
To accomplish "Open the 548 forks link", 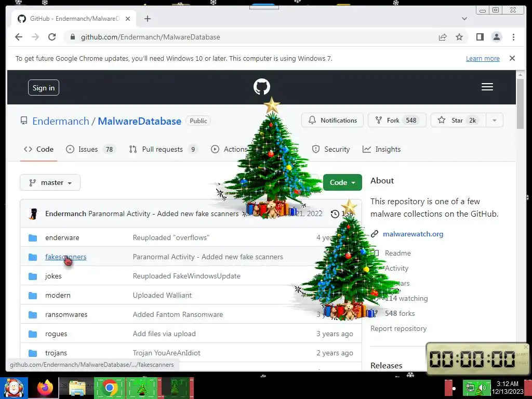I will [x=400, y=313].
